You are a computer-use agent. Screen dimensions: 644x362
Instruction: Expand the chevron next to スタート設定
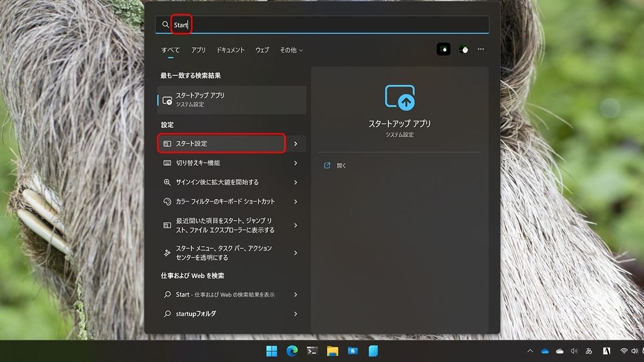click(x=296, y=144)
